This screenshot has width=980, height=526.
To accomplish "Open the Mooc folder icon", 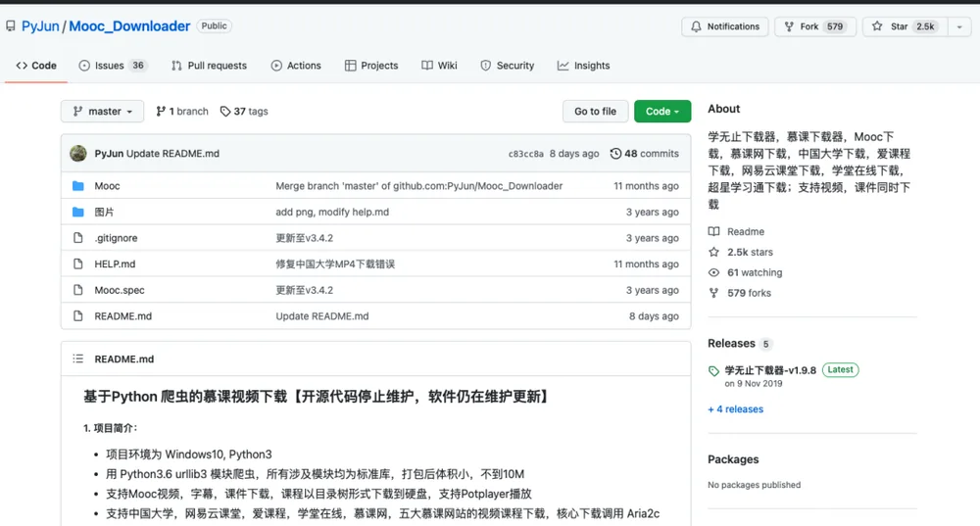I will 78,186.
